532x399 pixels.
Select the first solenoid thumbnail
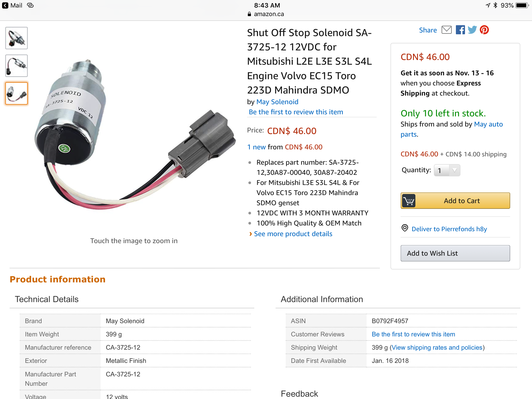point(17,38)
